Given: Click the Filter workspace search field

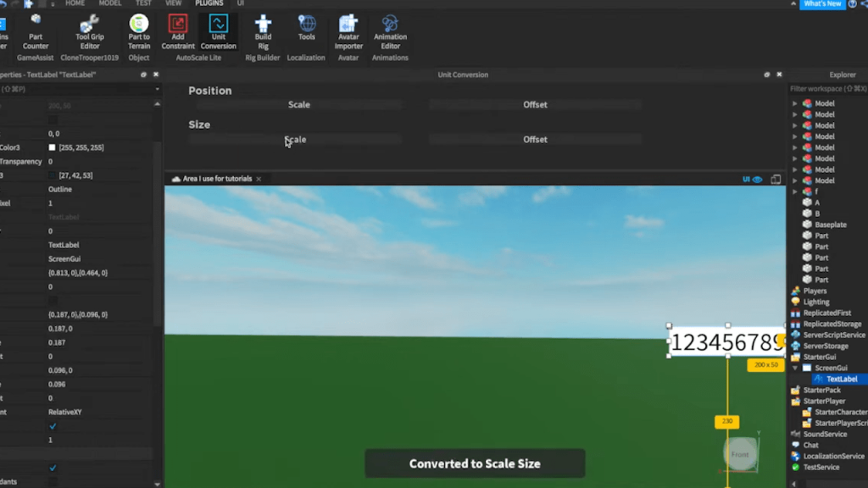Looking at the screenshot, I should [827, 88].
